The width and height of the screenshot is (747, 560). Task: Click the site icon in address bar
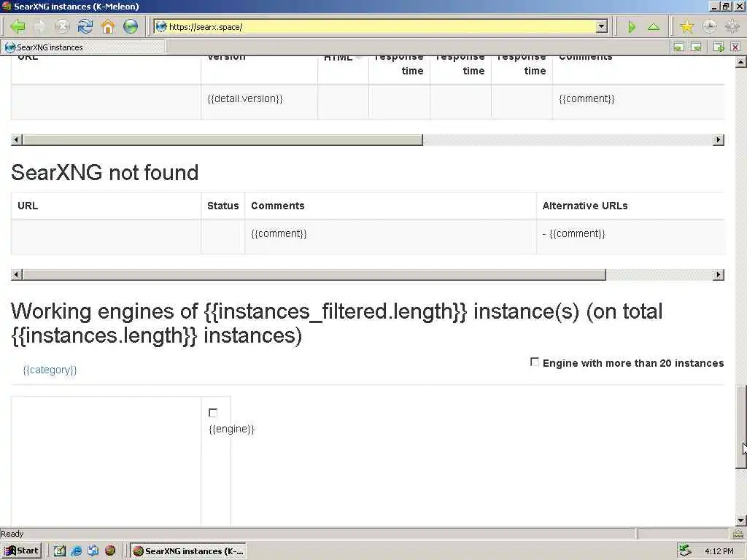coord(161,27)
